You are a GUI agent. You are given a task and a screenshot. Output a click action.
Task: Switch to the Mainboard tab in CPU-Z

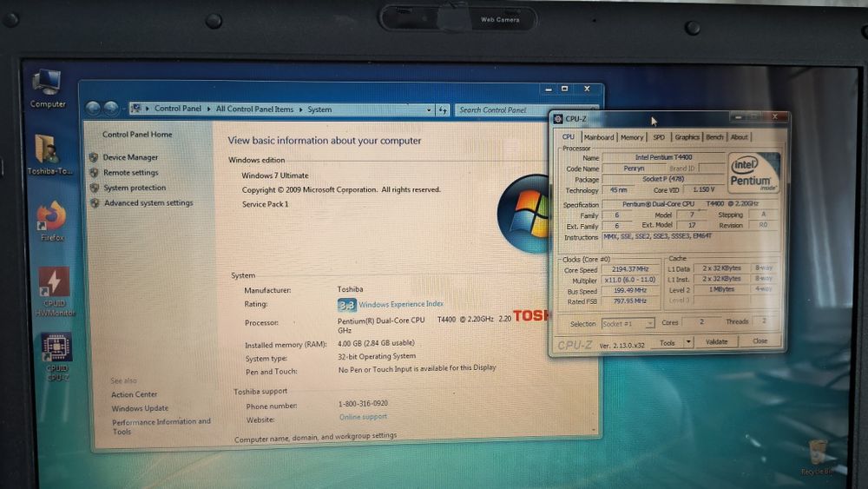598,137
